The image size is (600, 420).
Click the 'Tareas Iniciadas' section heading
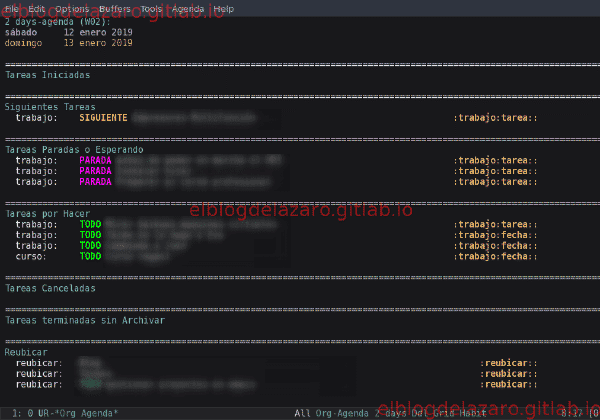coord(47,75)
